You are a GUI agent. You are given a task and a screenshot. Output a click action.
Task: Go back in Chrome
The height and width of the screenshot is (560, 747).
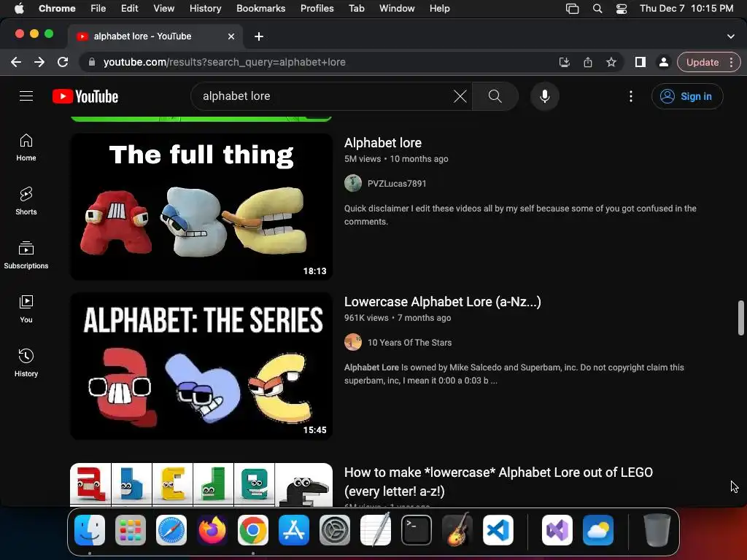coord(16,62)
